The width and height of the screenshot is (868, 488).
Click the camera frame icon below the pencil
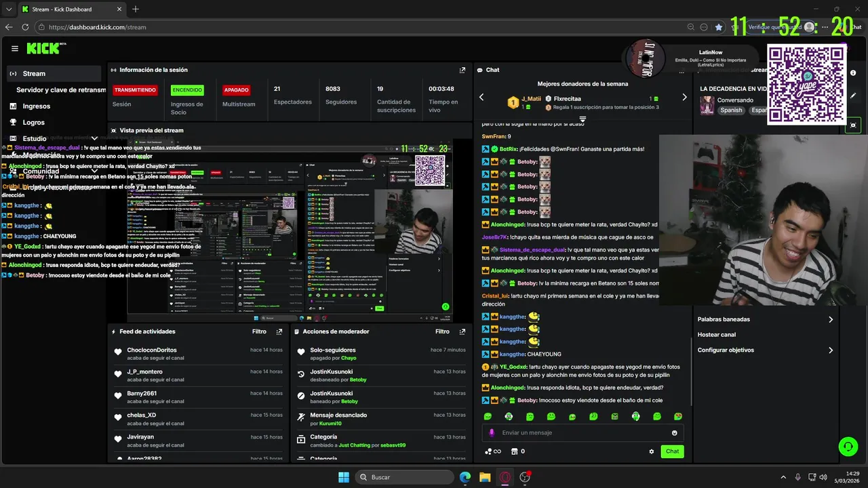coord(853,125)
